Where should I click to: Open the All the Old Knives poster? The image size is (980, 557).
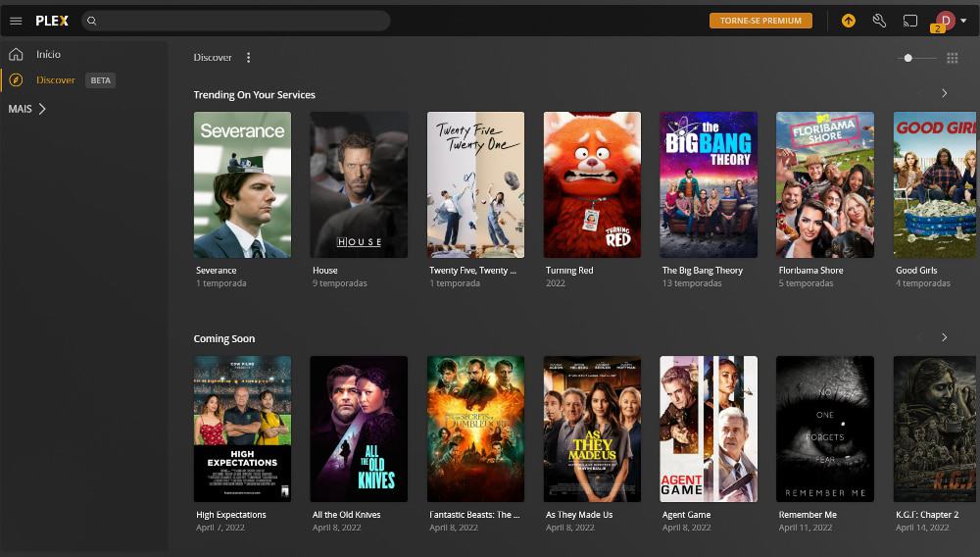pyautogui.click(x=359, y=429)
